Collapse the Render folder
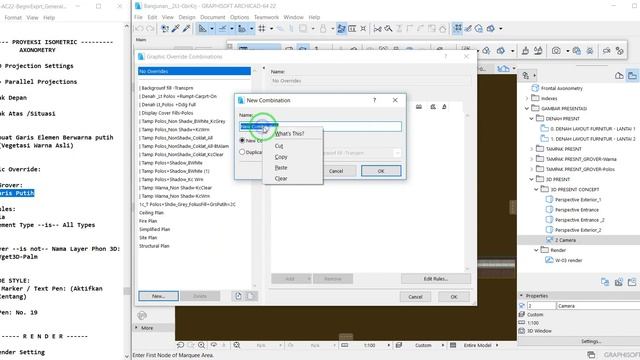Image resolution: width=640 pixels, height=360 pixels. [536, 250]
